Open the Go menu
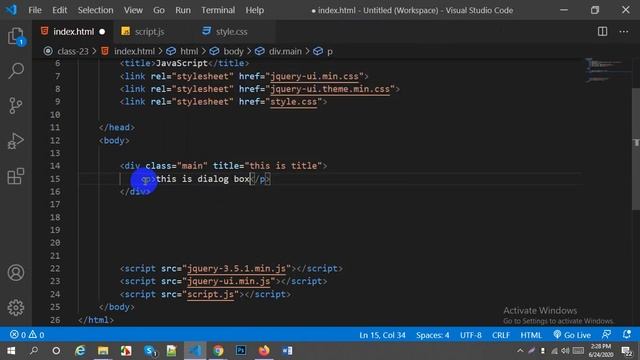Screen dimensions: 640x360 (x=159, y=10)
